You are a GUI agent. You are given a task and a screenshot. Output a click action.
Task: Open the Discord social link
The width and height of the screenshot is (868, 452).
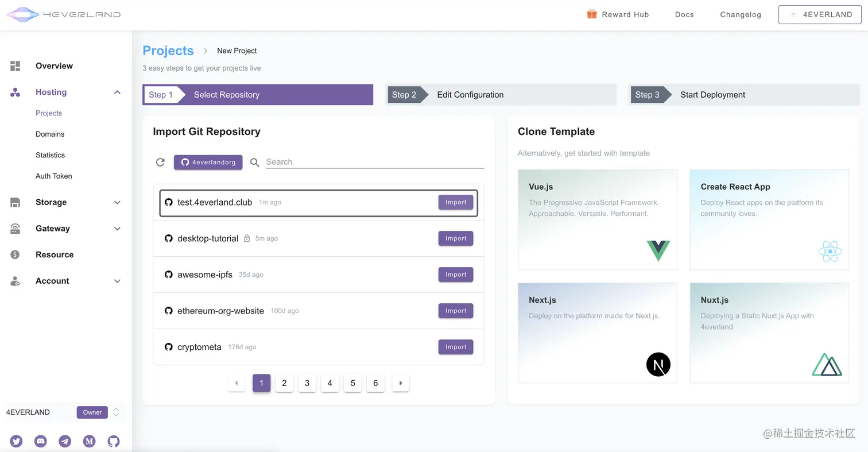[41, 441]
